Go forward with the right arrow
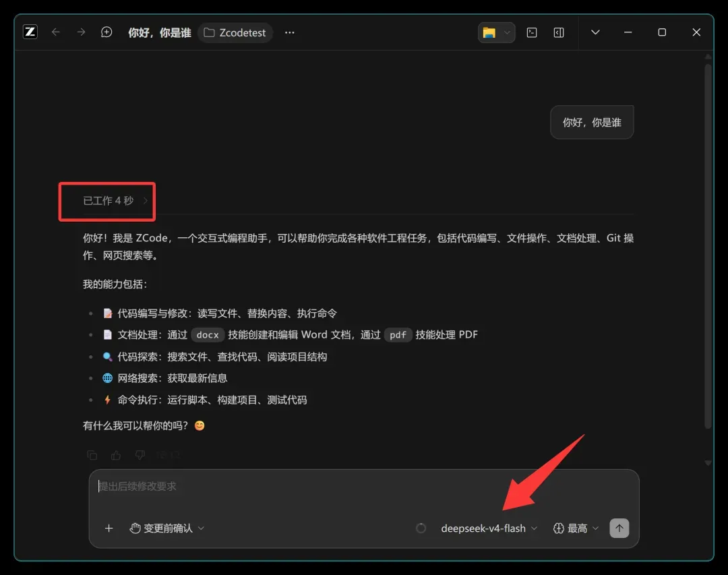 pos(82,32)
